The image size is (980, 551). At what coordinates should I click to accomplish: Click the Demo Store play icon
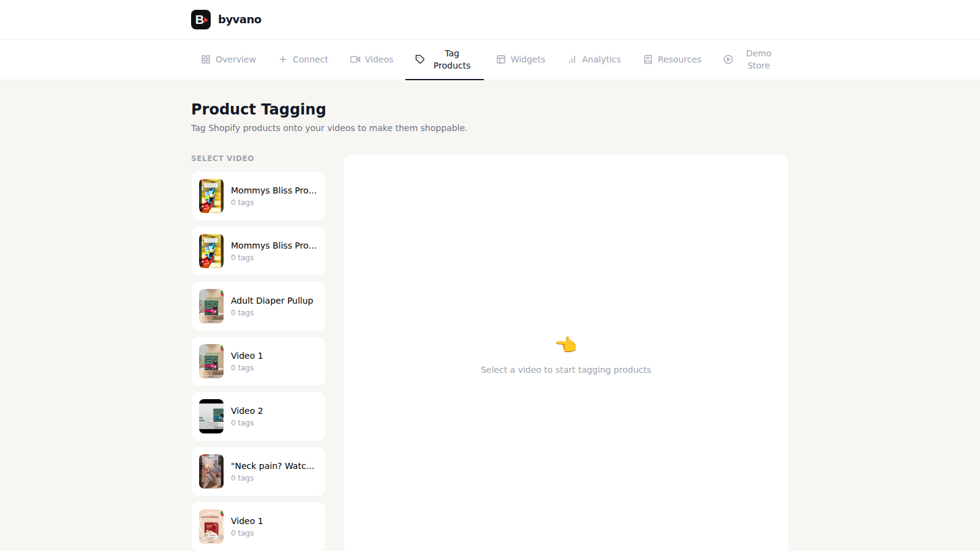click(728, 59)
